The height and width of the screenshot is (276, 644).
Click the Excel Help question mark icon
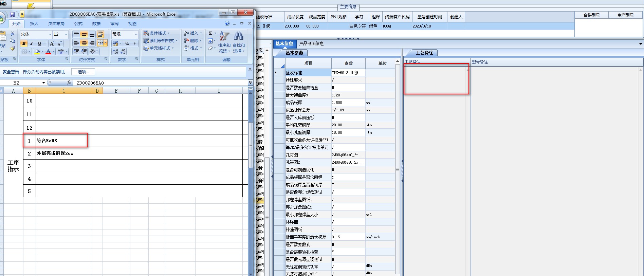point(227,24)
